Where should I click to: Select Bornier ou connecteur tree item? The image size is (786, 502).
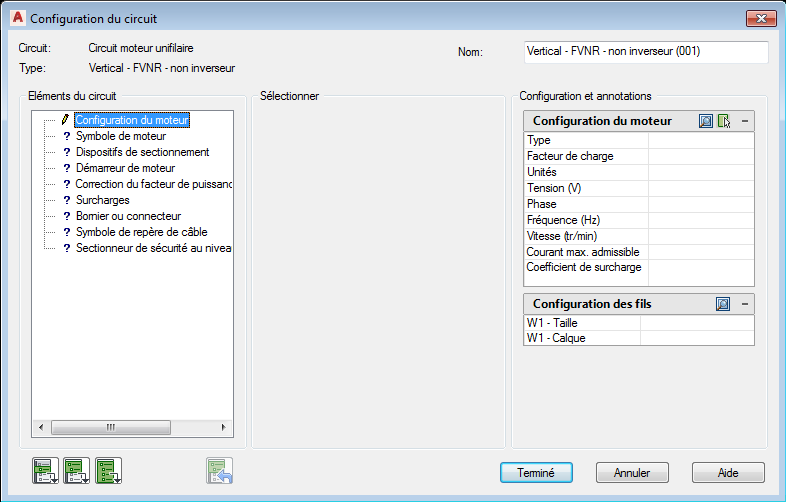pyautogui.click(x=128, y=216)
